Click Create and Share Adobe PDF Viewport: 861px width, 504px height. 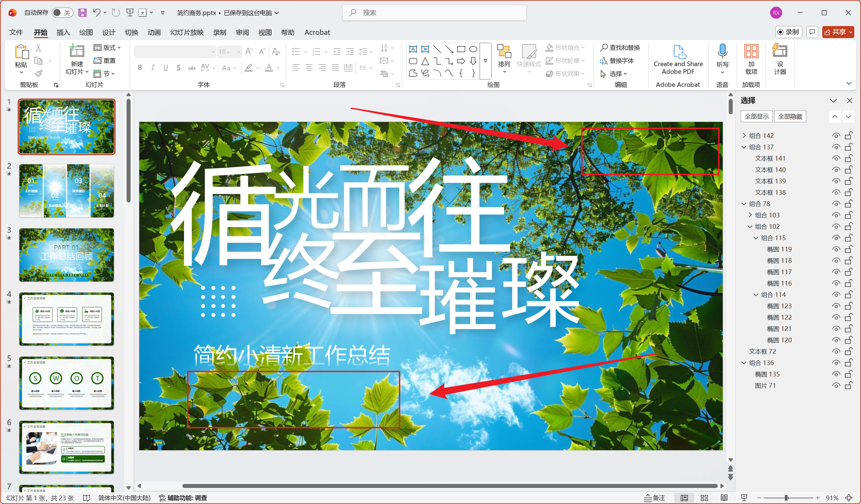tap(679, 61)
